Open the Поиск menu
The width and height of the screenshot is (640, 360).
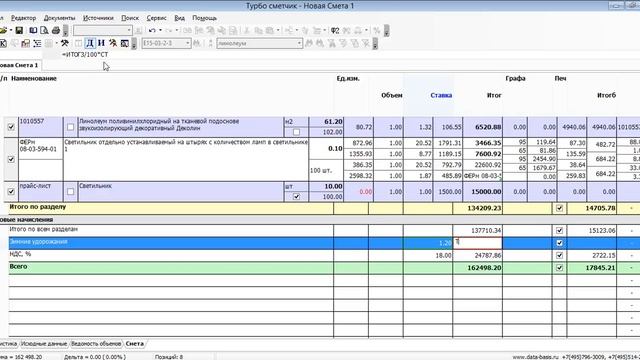[x=130, y=18]
